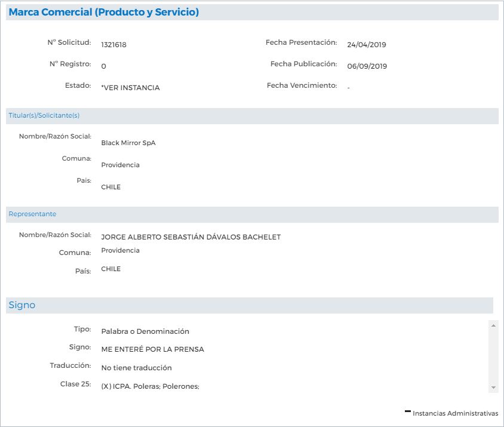Screen dimensions: 504x427
Task: Click the applicant name Black Mirror SpA
Action: (x=128, y=143)
